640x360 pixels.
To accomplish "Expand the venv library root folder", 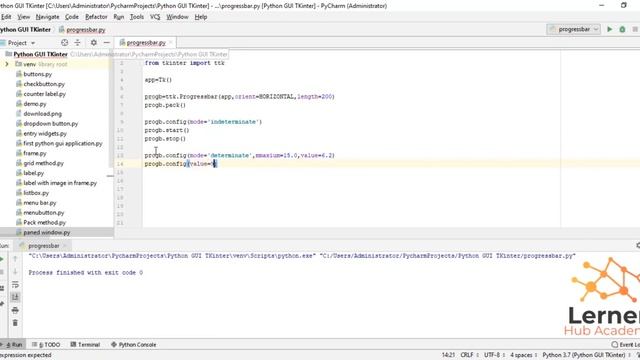I will 7,64.
